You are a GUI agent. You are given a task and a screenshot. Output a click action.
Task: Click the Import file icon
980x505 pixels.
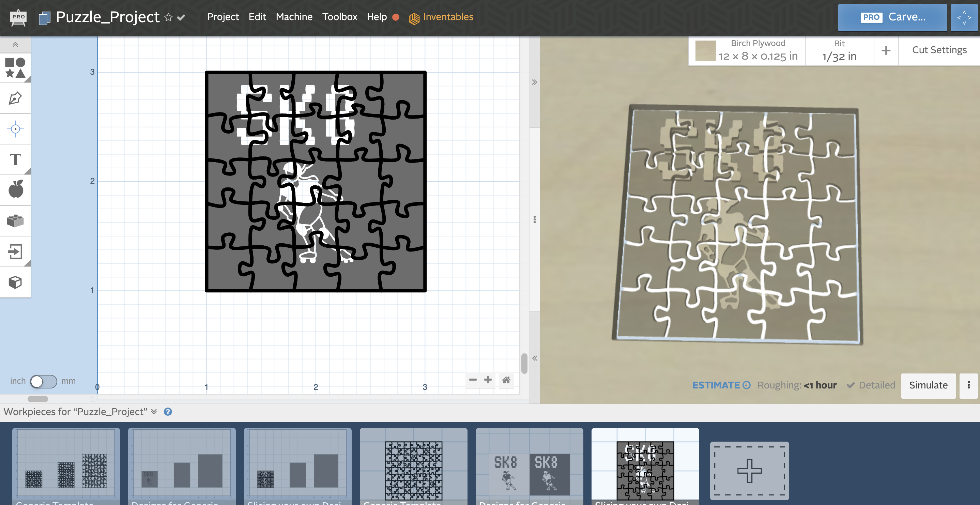pyautogui.click(x=15, y=251)
